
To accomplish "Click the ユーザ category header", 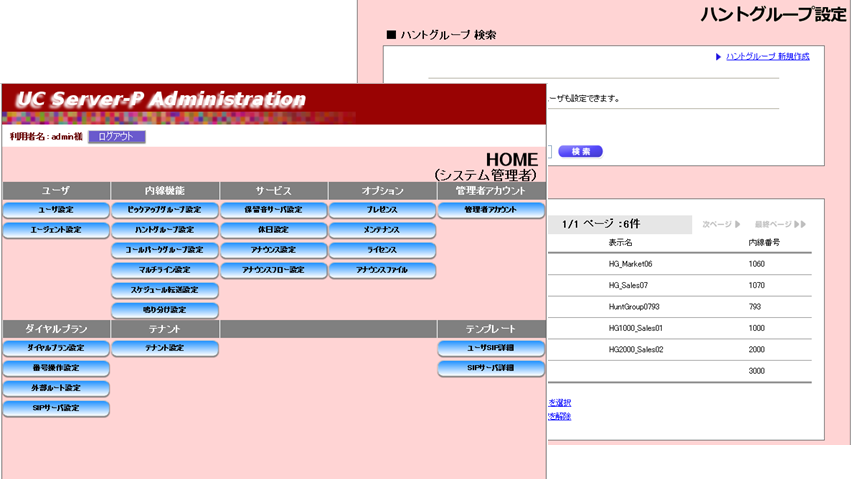I will pos(56,191).
